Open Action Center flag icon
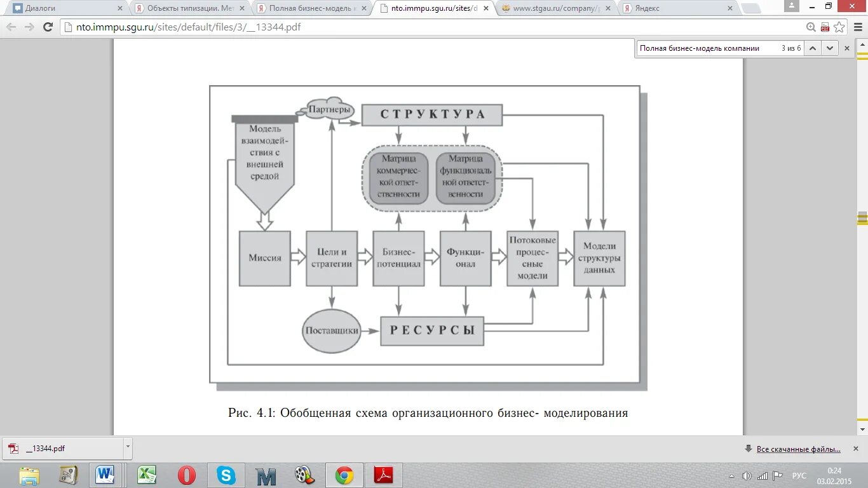Image resolution: width=868 pixels, height=488 pixels. tap(777, 476)
